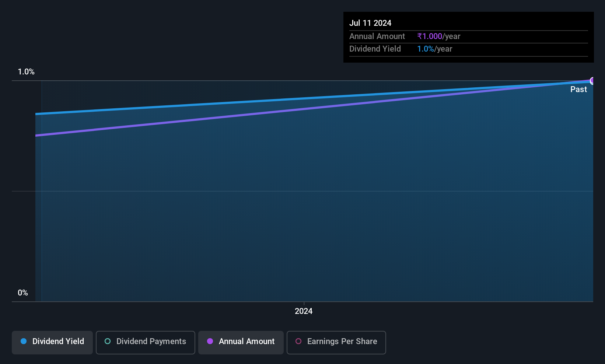Click the 1.0%/year dividend yield value
This screenshot has height=364, width=605.
435,49
